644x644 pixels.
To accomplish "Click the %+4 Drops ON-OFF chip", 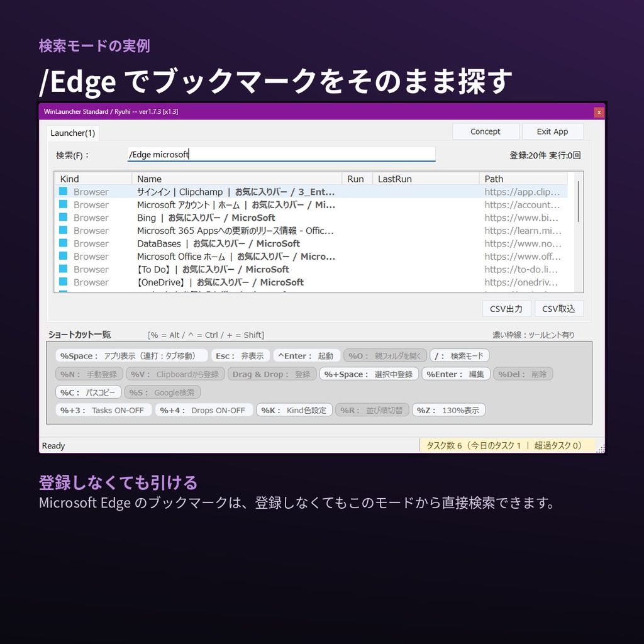I will 204,410.
